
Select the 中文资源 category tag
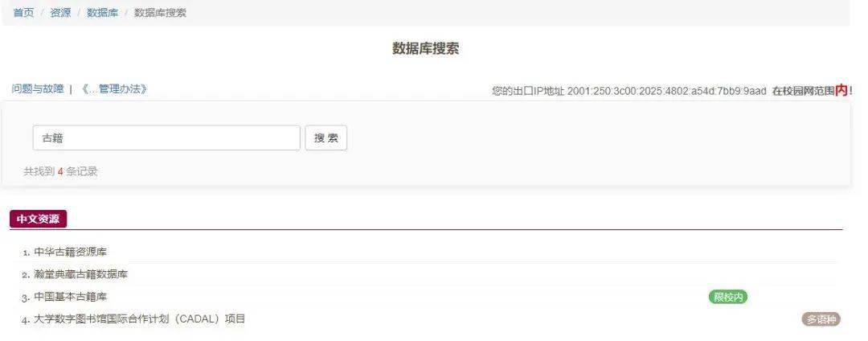pos(39,219)
